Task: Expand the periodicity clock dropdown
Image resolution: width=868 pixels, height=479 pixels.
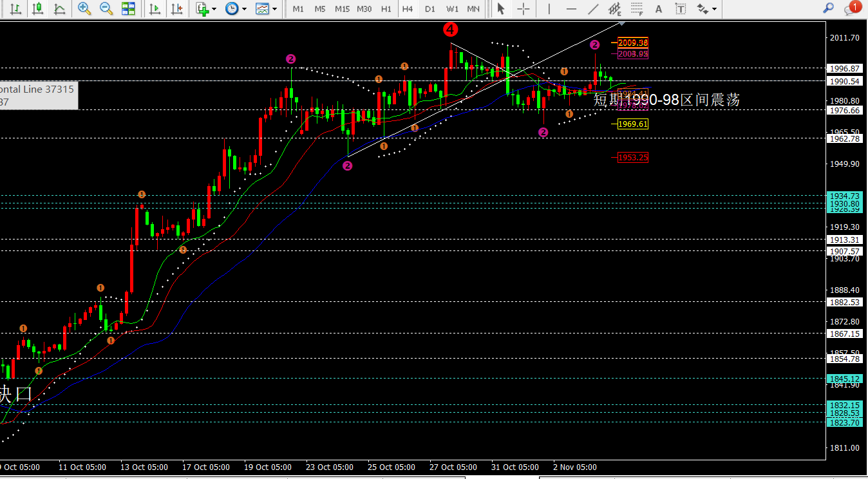Action: (236, 9)
